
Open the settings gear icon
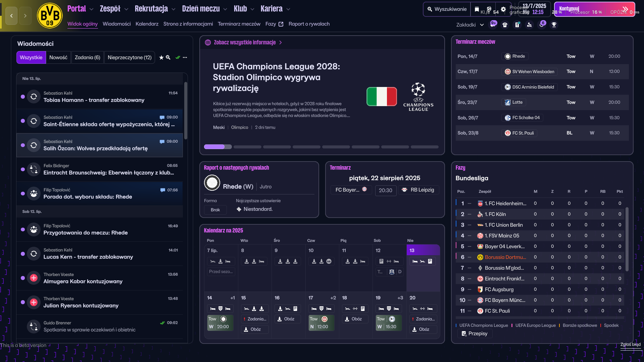coord(503,9)
